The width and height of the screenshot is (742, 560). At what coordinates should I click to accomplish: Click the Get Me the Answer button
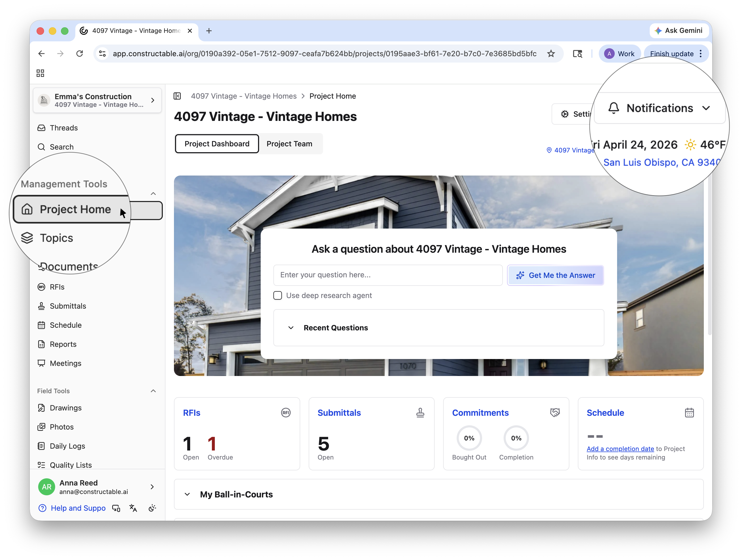pos(556,275)
